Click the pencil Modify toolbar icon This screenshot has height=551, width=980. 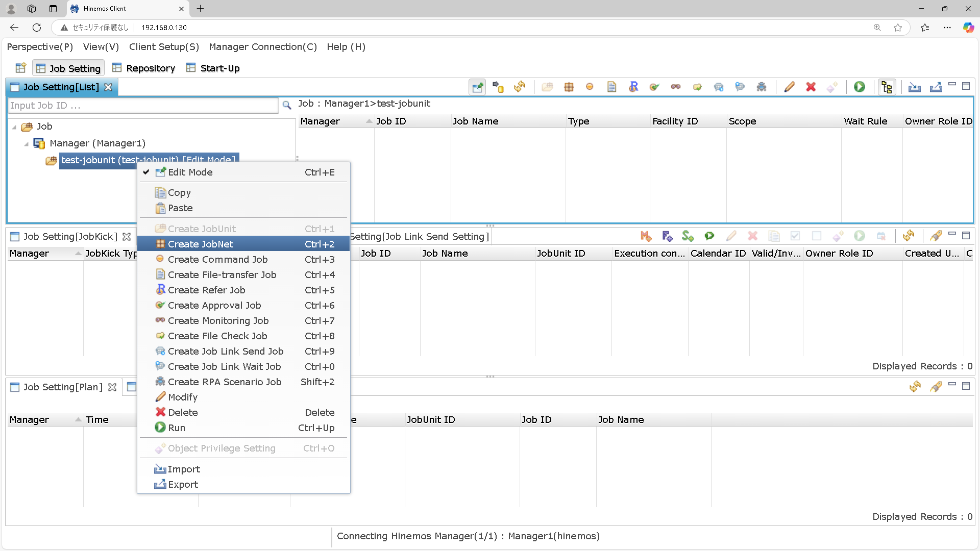[789, 87]
